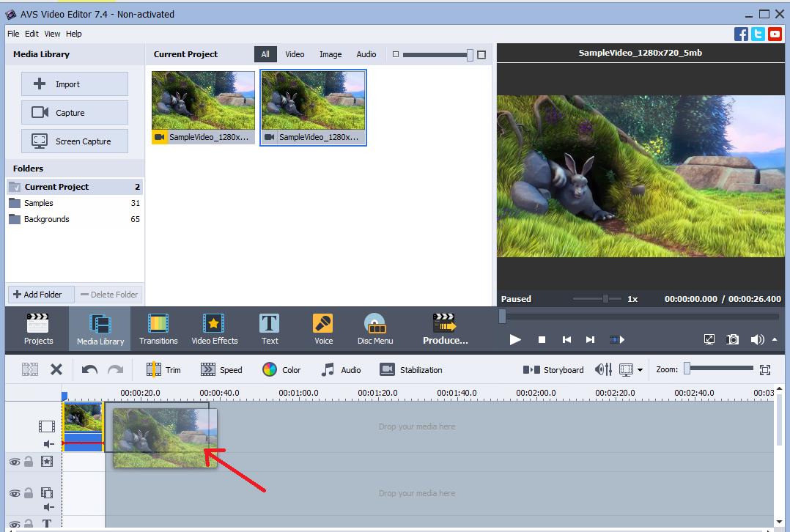Select the Video filter tab

coord(295,54)
